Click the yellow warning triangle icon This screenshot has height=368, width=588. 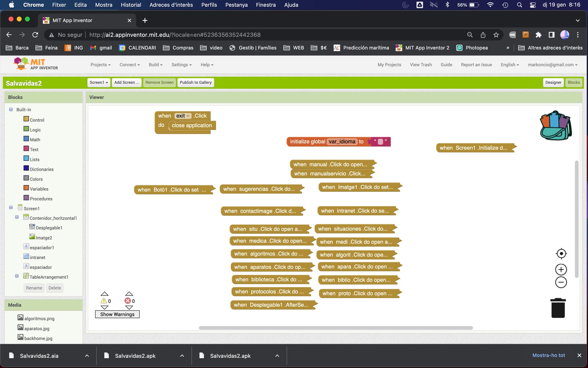coord(104,301)
